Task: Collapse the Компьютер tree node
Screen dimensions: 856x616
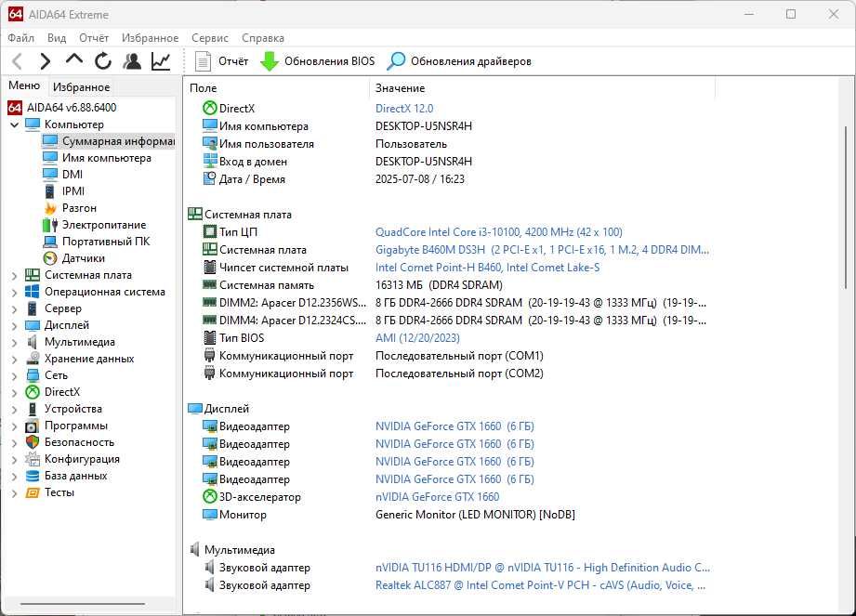Action: [15, 125]
